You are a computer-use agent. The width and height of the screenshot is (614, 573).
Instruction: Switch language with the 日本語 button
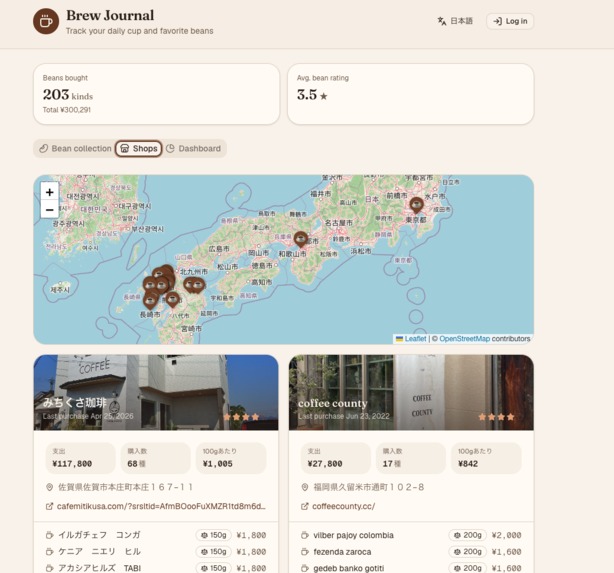(455, 21)
